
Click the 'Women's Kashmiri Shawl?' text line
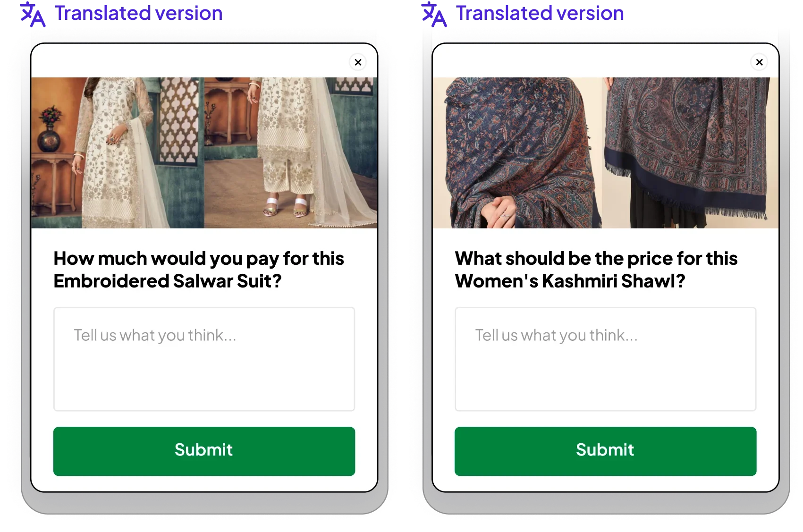click(570, 281)
